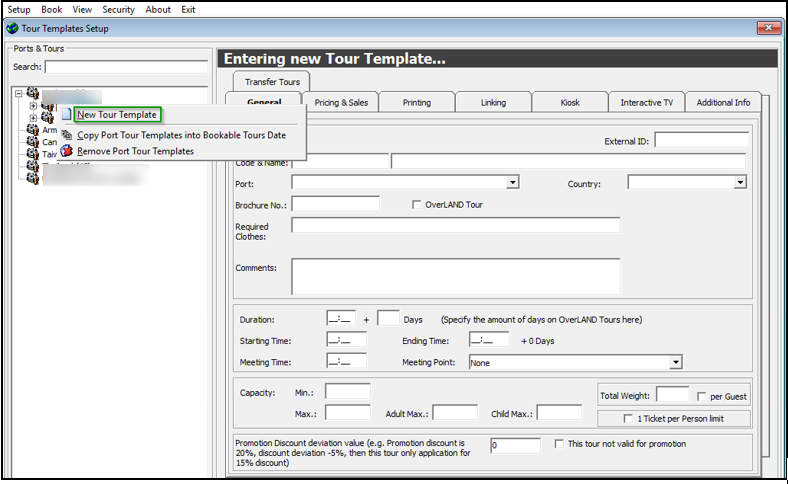Click the globe icon in the Tour Templates Setup title bar
Screen dimensions: 788x484
pyautogui.click(x=12, y=29)
